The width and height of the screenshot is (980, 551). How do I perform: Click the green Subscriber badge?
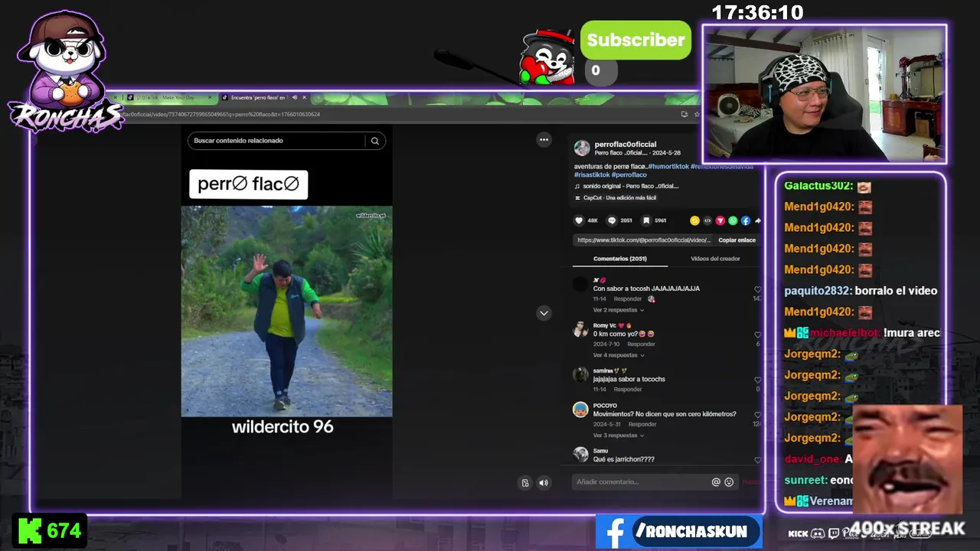pyautogui.click(x=635, y=41)
